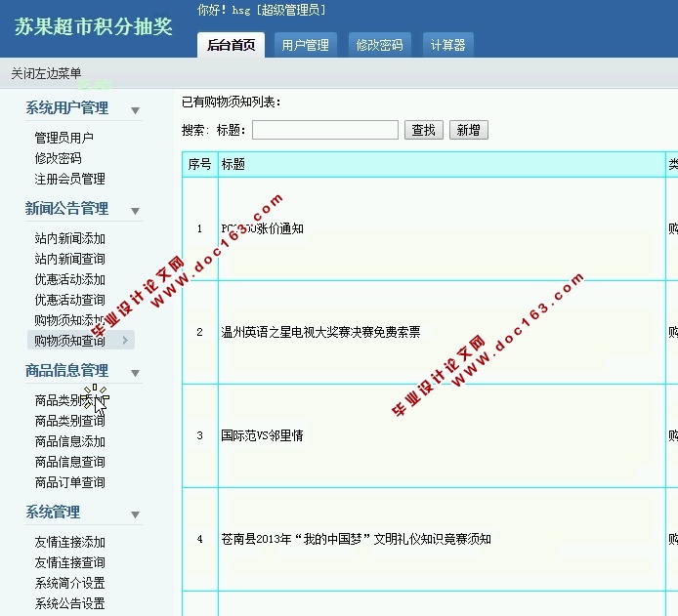Image resolution: width=678 pixels, height=616 pixels.
Task: Open 购物须知添加 menu entry
Action: point(70,320)
